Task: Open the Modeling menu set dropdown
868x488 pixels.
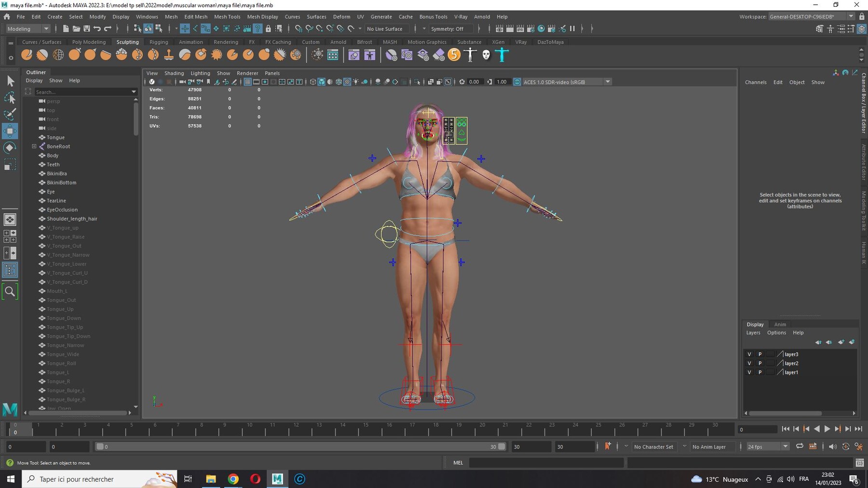Action: point(28,29)
